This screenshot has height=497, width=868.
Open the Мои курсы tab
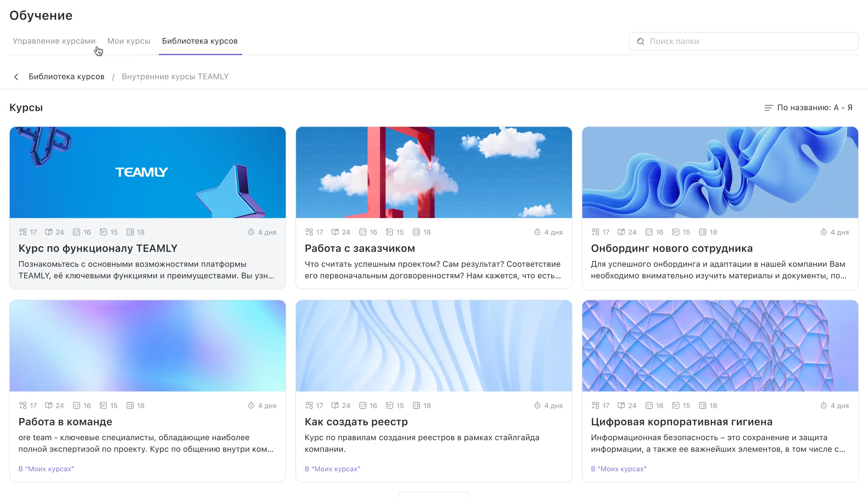129,41
